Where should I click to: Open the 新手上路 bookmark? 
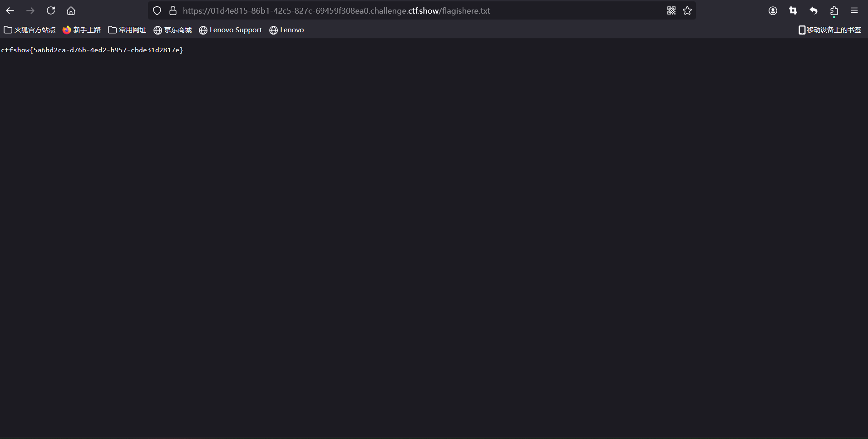pyautogui.click(x=82, y=30)
